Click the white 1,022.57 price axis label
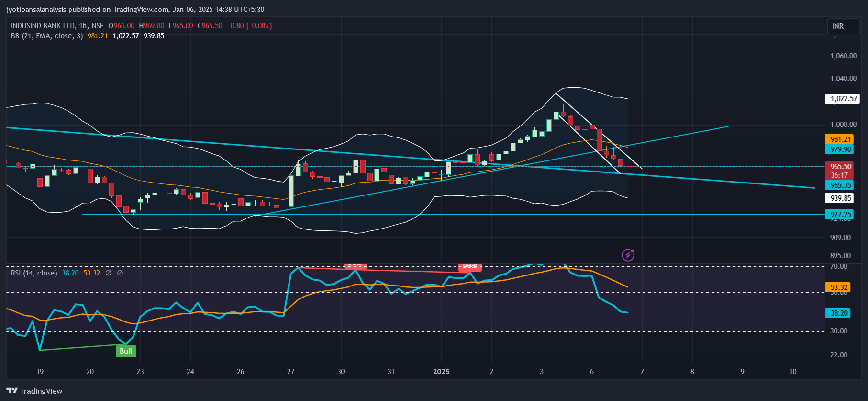Screen dimensions: 868x401 pos(843,99)
